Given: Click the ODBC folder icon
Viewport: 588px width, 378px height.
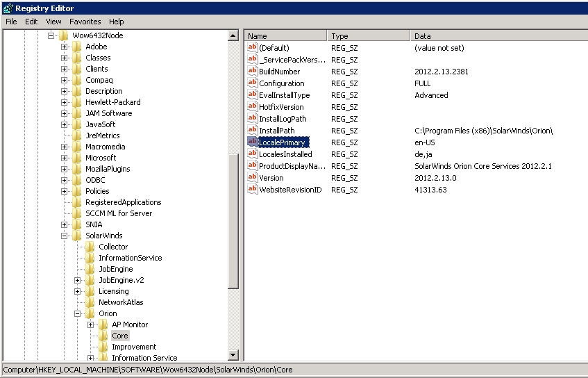Looking at the screenshot, I should pyautogui.click(x=76, y=180).
